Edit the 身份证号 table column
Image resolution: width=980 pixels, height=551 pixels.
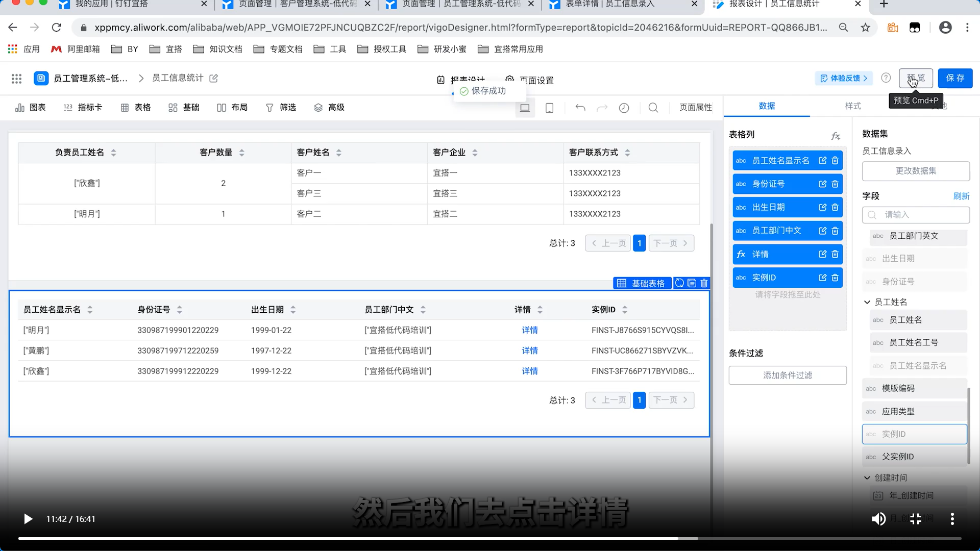coord(822,184)
